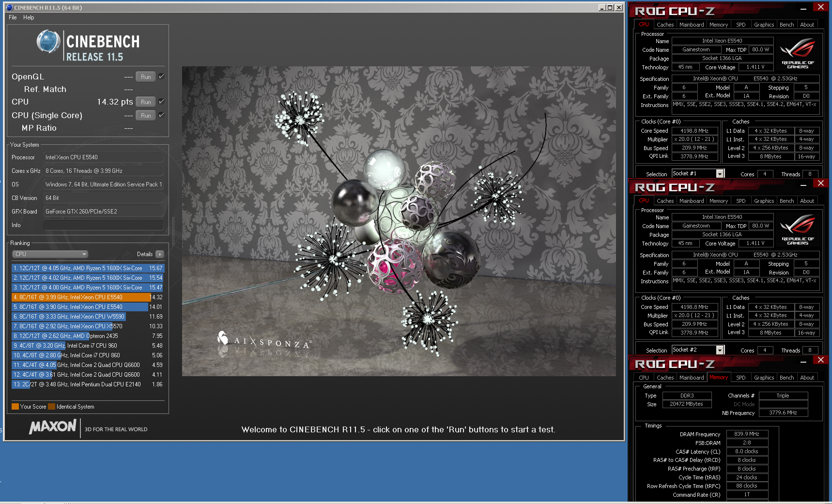The image size is (832, 504).
Task: Click the Info input field
Action: click(x=104, y=225)
